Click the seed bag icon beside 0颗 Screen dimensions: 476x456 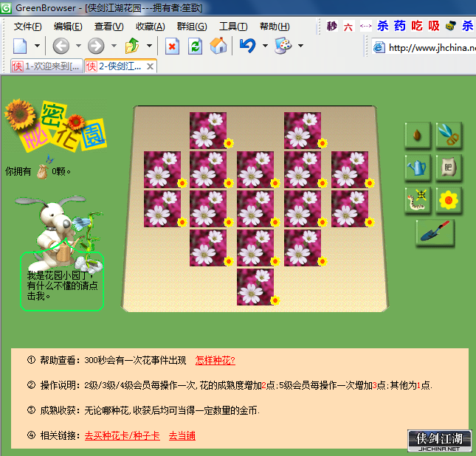pyautogui.click(x=42, y=172)
